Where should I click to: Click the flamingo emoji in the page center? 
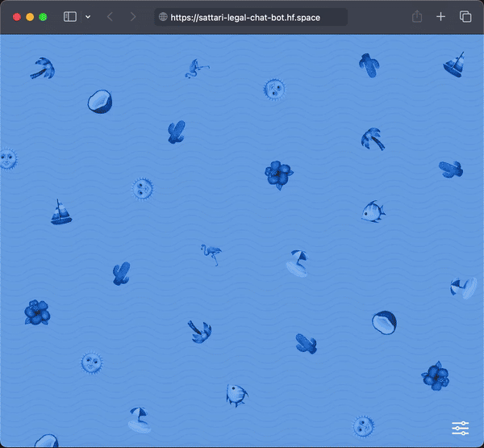[x=211, y=254]
